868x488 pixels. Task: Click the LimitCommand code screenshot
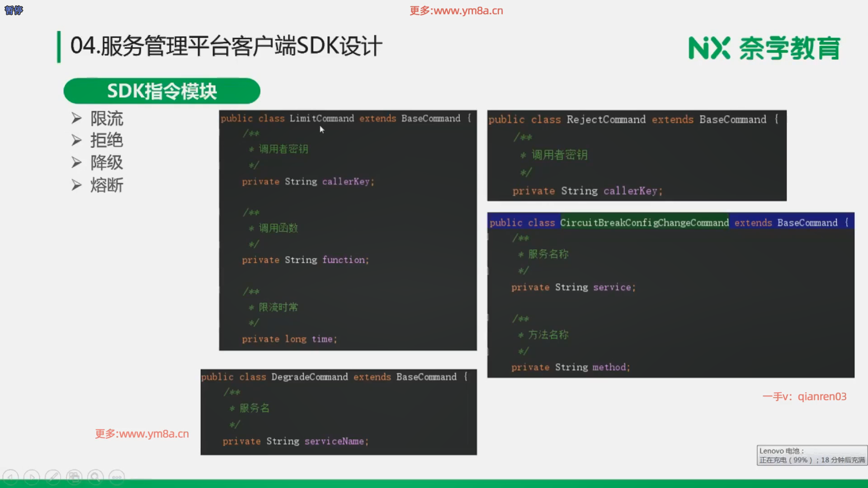pos(348,230)
